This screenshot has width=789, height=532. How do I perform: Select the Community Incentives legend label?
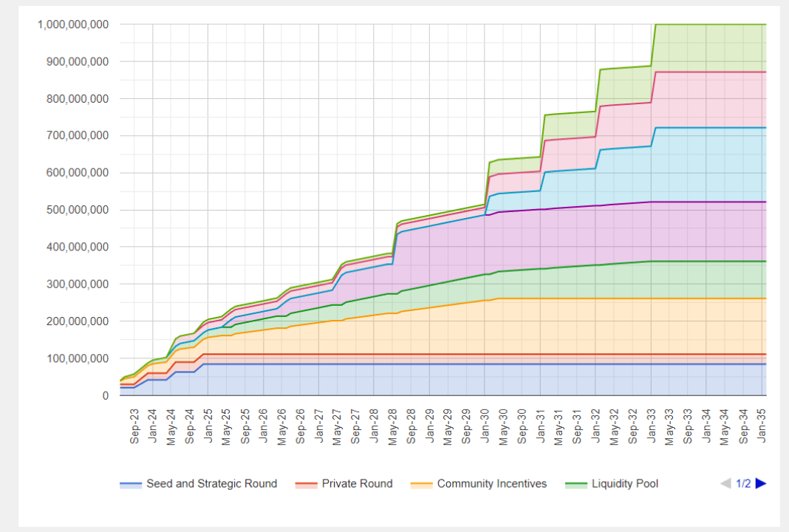click(x=492, y=484)
